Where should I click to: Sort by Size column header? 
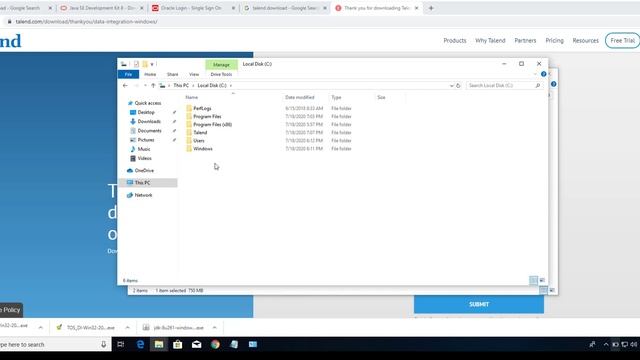(x=381, y=97)
